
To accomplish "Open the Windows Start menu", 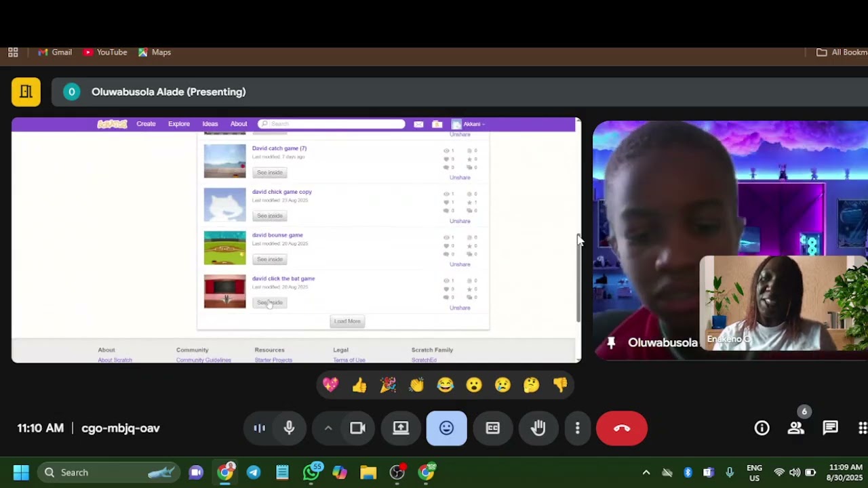I will [x=21, y=472].
